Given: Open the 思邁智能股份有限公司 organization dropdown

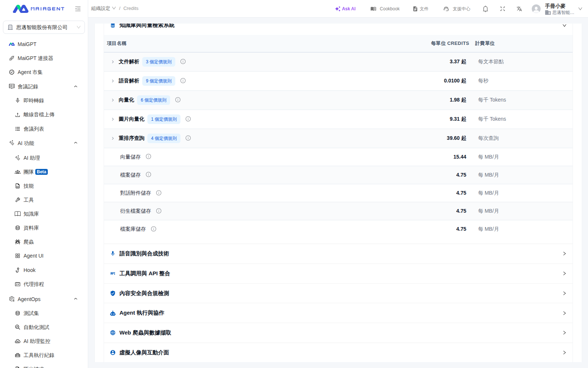Looking at the screenshot, I should (x=44, y=27).
